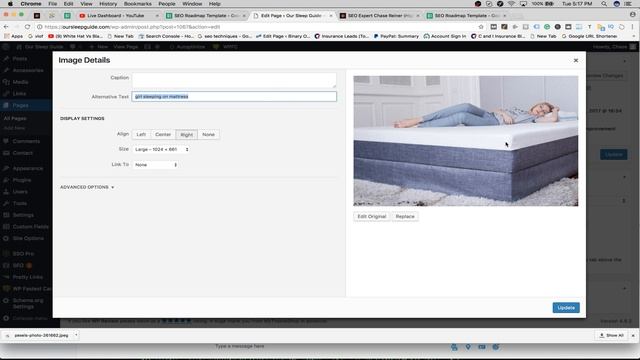Viewport: 640px width, 360px height.
Task: Expand the Advanced Options section
Action: 87,187
